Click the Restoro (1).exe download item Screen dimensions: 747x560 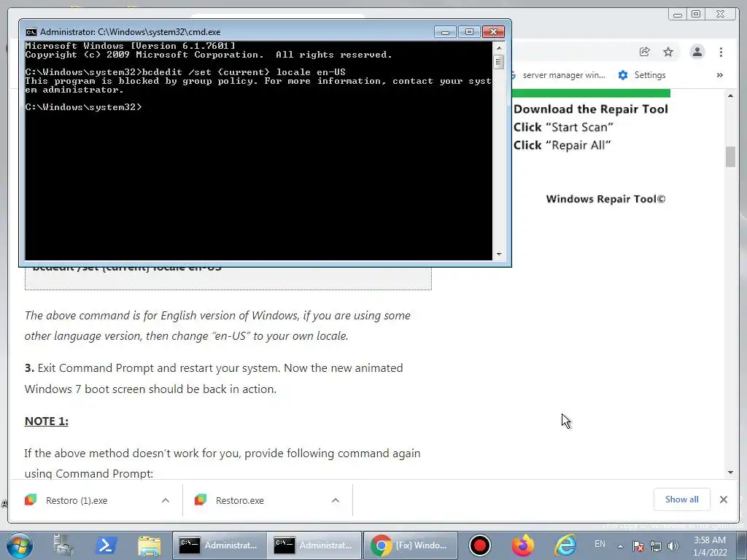click(77, 500)
